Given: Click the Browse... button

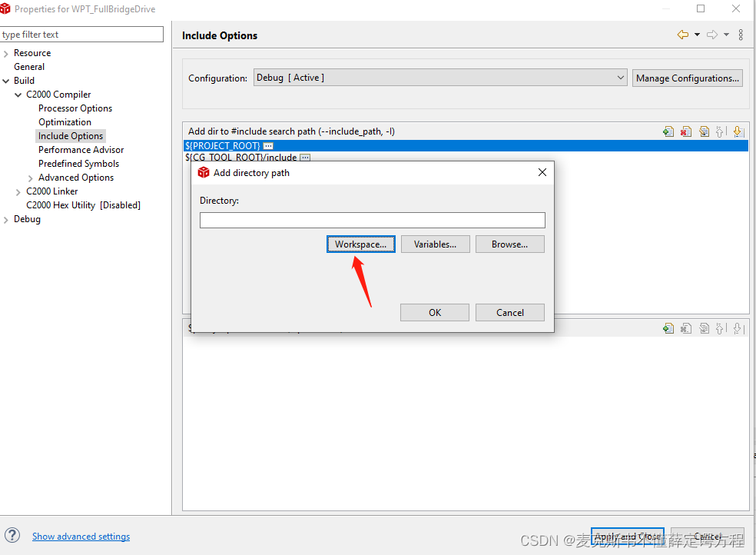Looking at the screenshot, I should click(x=509, y=244).
